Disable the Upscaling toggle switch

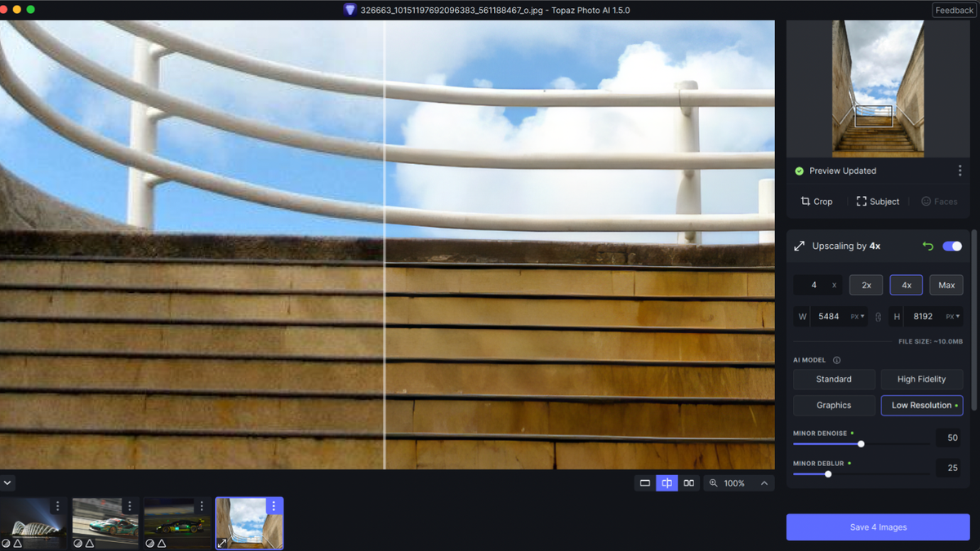coord(952,245)
